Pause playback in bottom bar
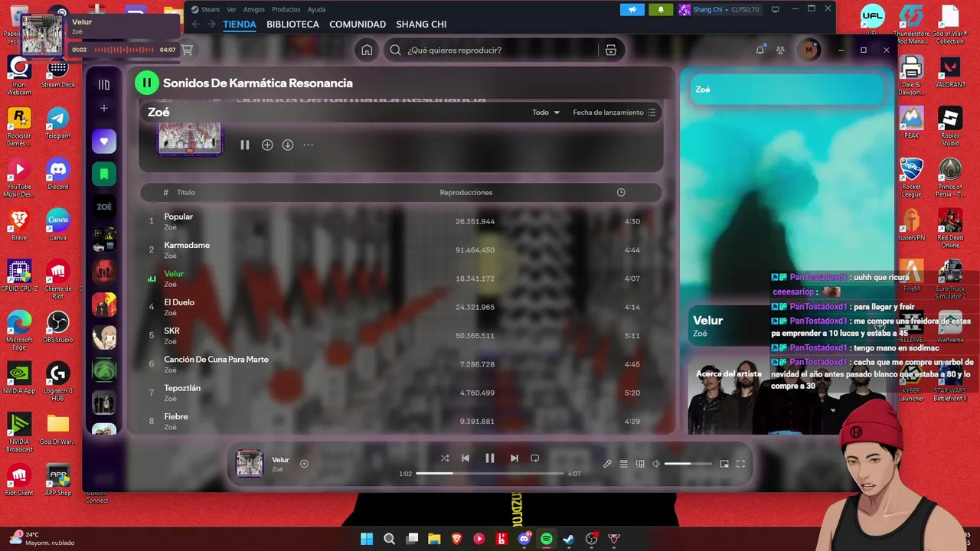 click(x=490, y=458)
